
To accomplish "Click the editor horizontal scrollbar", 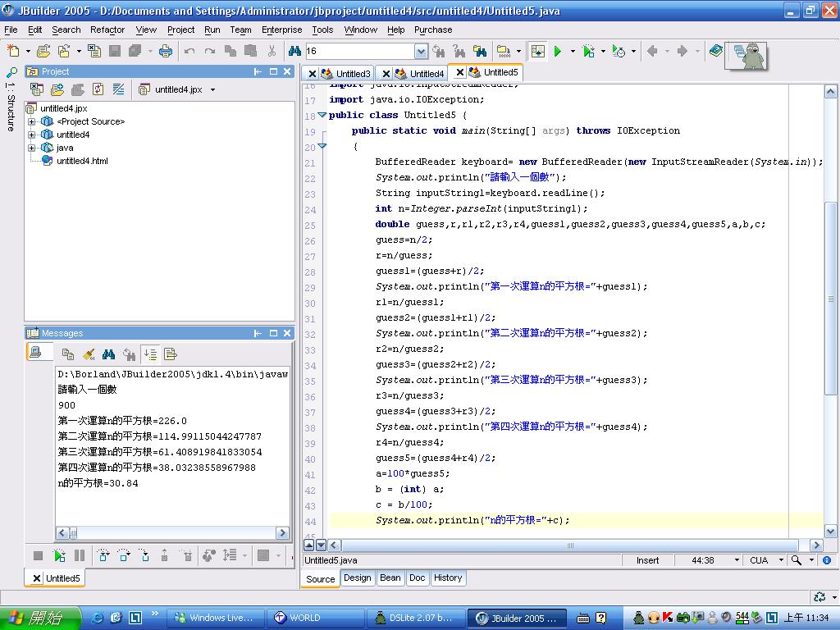I will pyautogui.click(x=570, y=546).
